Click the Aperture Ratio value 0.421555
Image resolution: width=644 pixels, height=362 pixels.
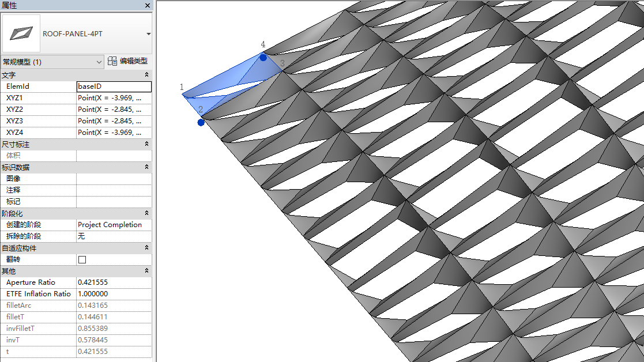point(114,282)
